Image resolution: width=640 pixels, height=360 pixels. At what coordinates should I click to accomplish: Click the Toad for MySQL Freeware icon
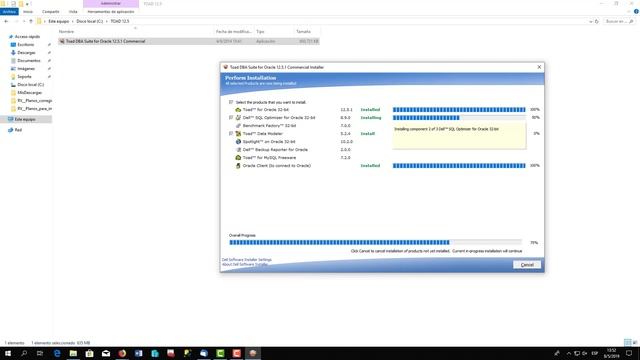point(238,158)
